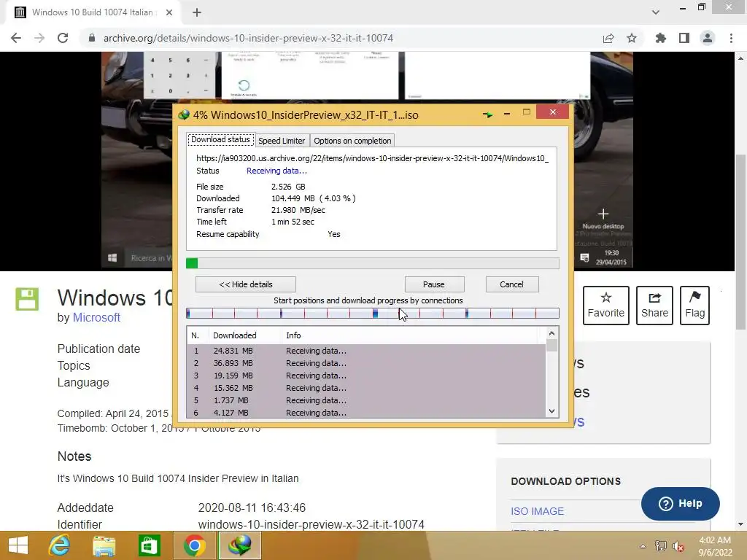747x560 pixels.
Task: Open a new Chrome tab
Action: coord(197,12)
